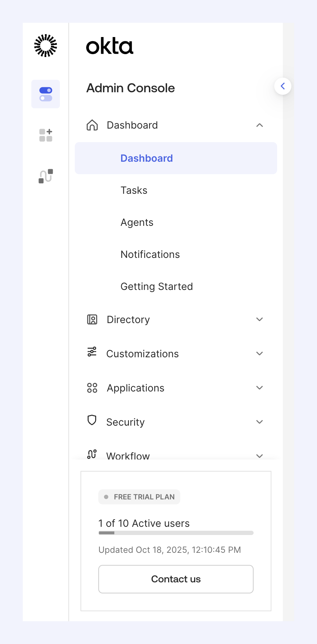
Task: Open the Workflows connector icon in rail
Action: click(x=46, y=176)
